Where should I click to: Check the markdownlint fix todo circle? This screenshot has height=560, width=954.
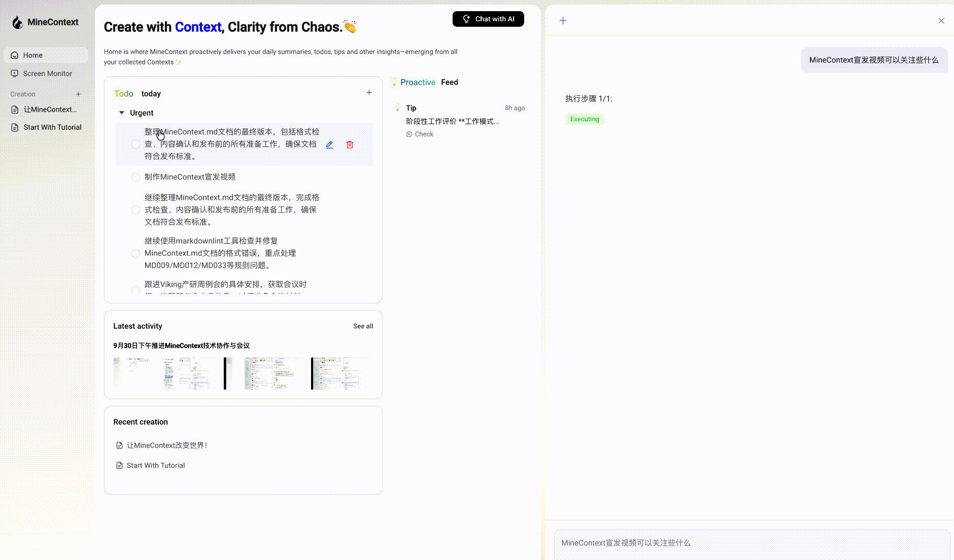point(135,253)
